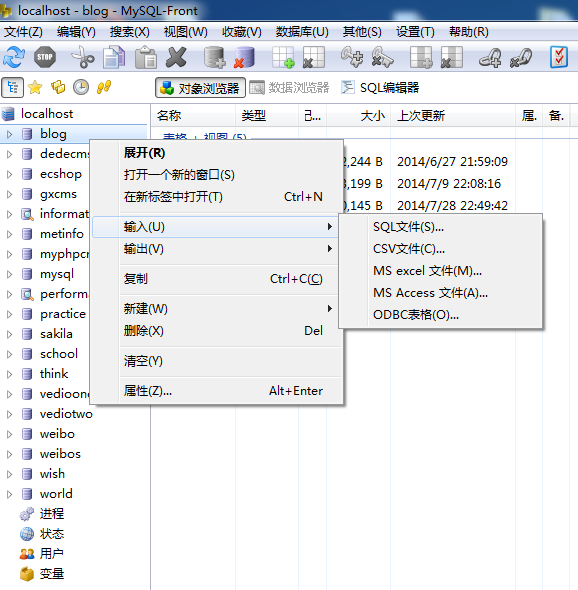Click the new table icon
Screen dimensions: 578x590
point(283,57)
